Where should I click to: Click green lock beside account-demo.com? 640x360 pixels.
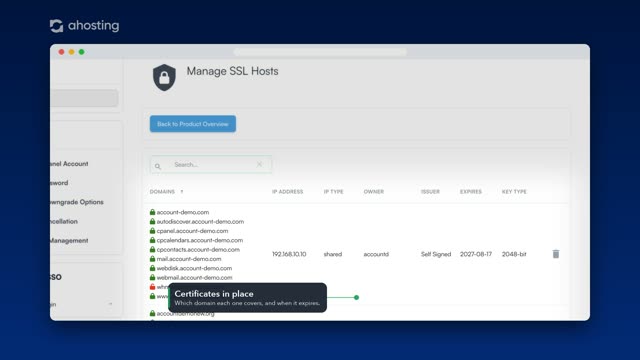coord(152,212)
